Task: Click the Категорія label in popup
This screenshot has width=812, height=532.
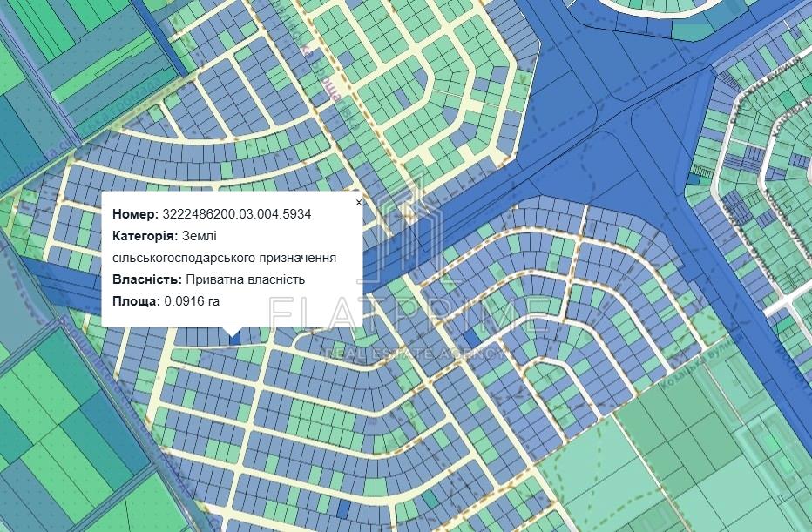Action: (x=145, y=236)
